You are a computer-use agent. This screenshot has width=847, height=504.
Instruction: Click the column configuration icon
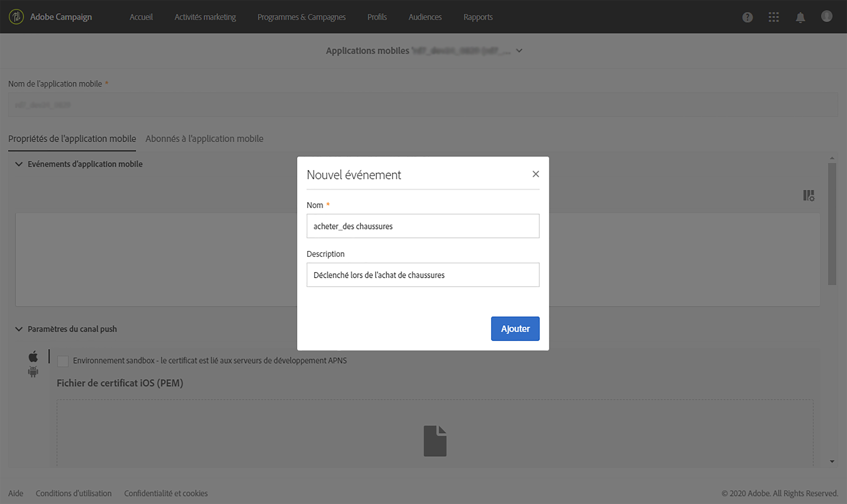tap(809, 195)
